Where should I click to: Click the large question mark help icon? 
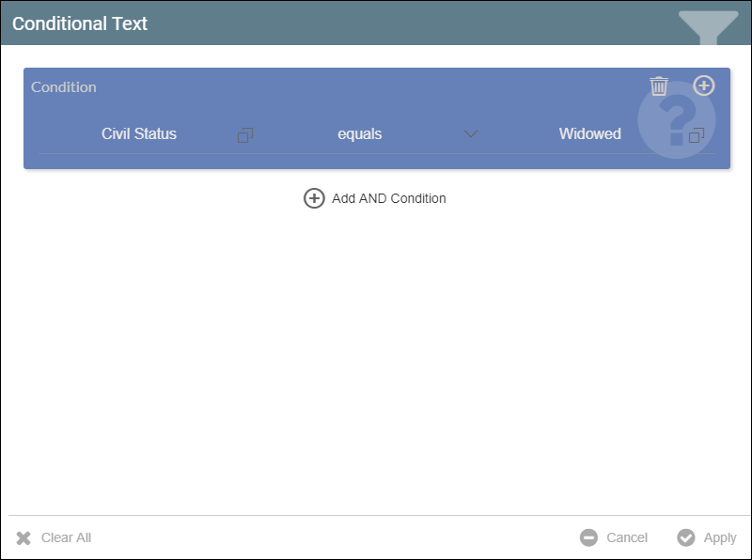[x=675, y=122]
